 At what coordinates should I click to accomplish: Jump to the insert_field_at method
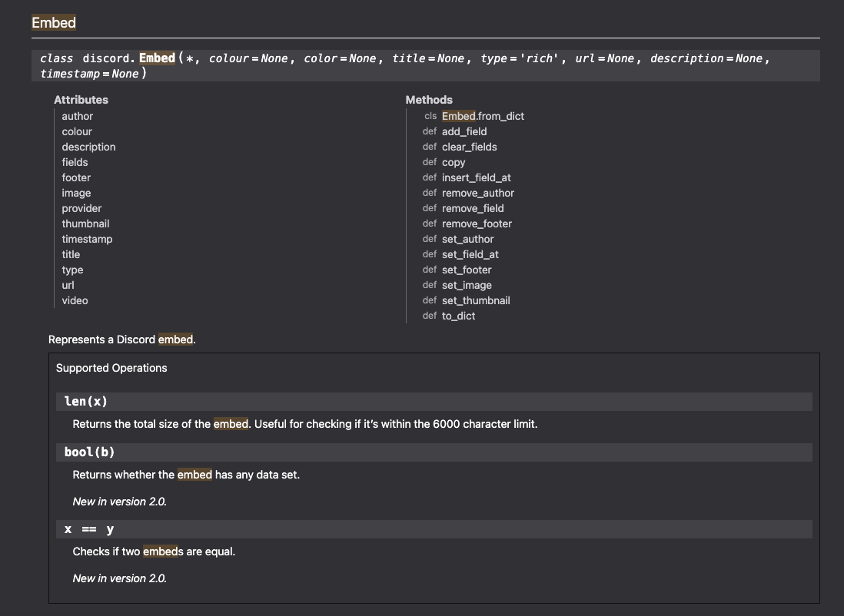(x=477, y=177)
